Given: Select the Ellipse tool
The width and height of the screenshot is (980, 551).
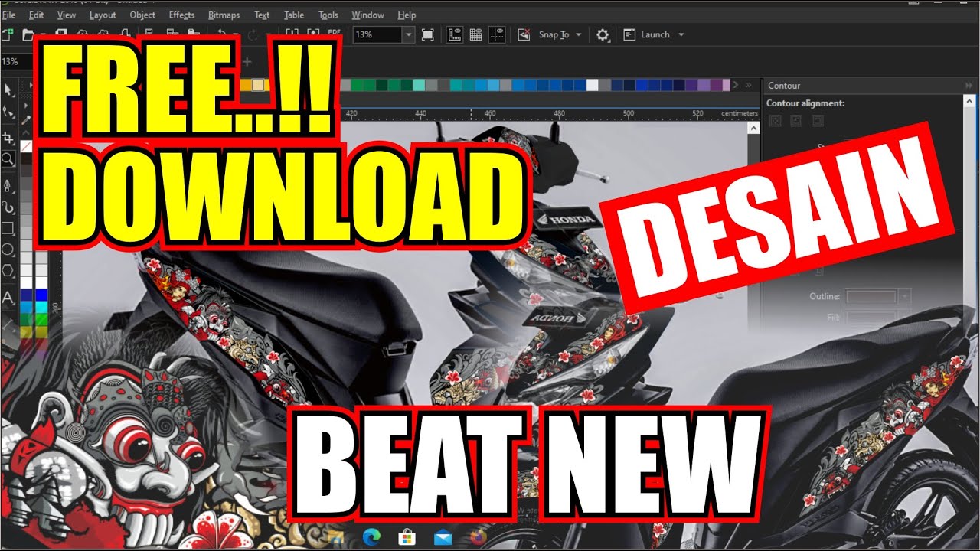Looking at the screenshot, I should tap(8, 249).
